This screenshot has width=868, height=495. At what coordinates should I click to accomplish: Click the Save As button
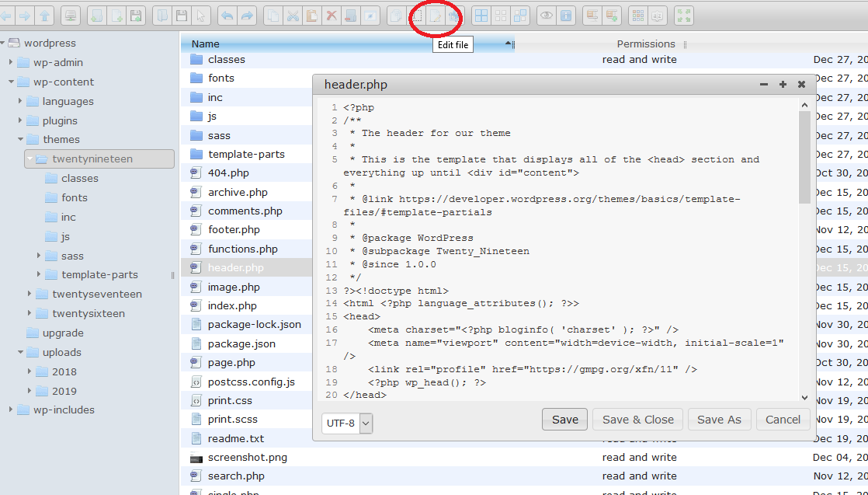point(719,420)
